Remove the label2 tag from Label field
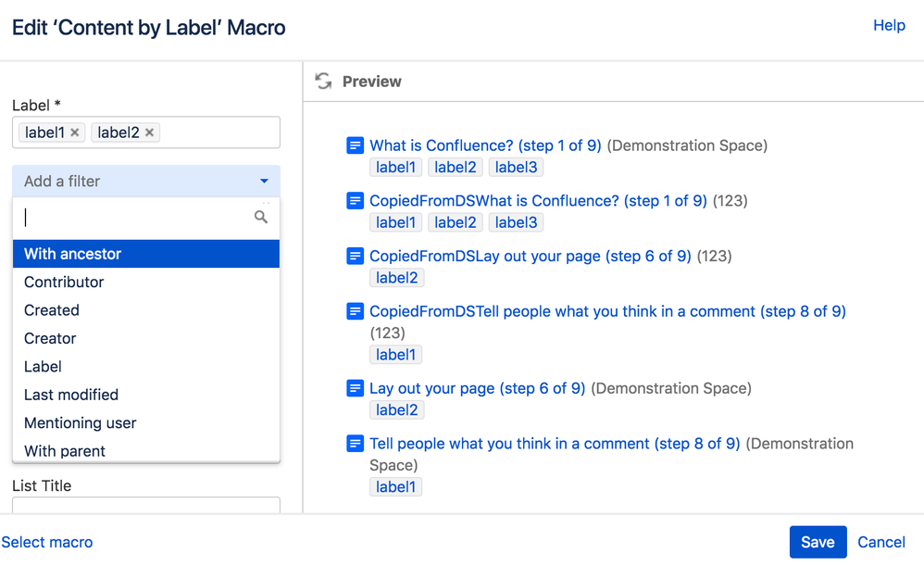Viewport: 924px width, 566px height. point(149,132)
